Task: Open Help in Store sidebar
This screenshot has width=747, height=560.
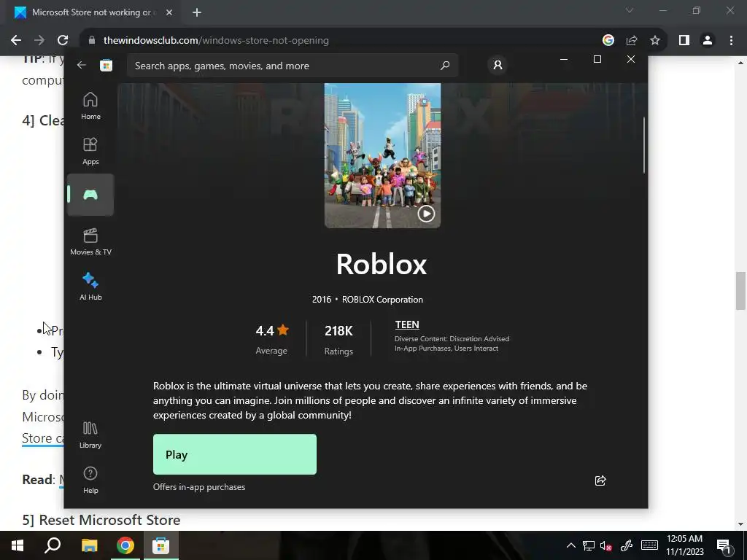Action: [x=90, y=480]
